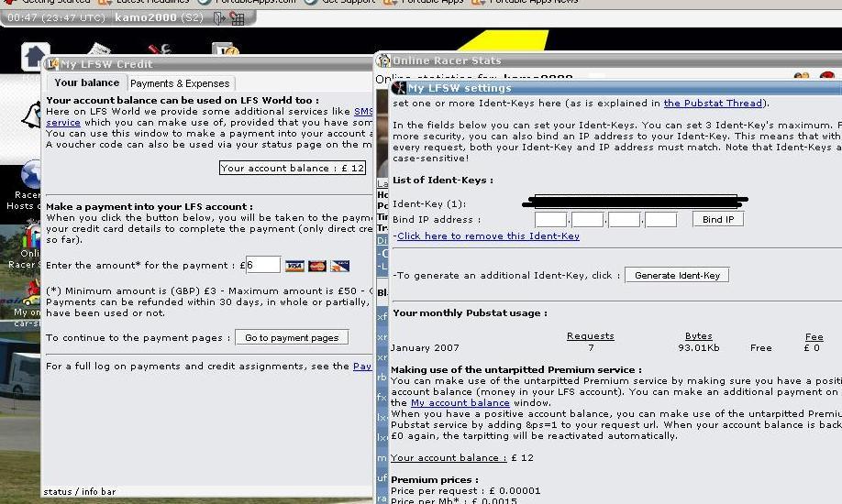Click the My LFSW Credit title icon

pyautogui.click(x=52, y=64)
